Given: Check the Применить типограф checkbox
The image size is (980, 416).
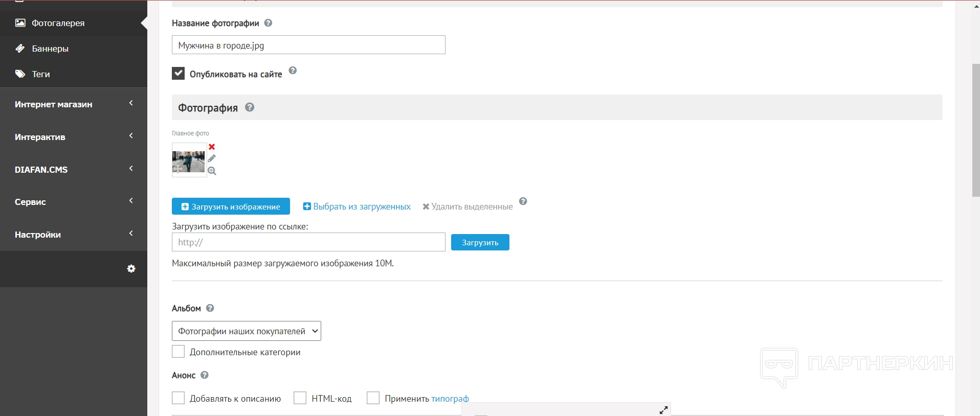Looking at the screenshot, I should pyautogui.click(x=373, y=398).
